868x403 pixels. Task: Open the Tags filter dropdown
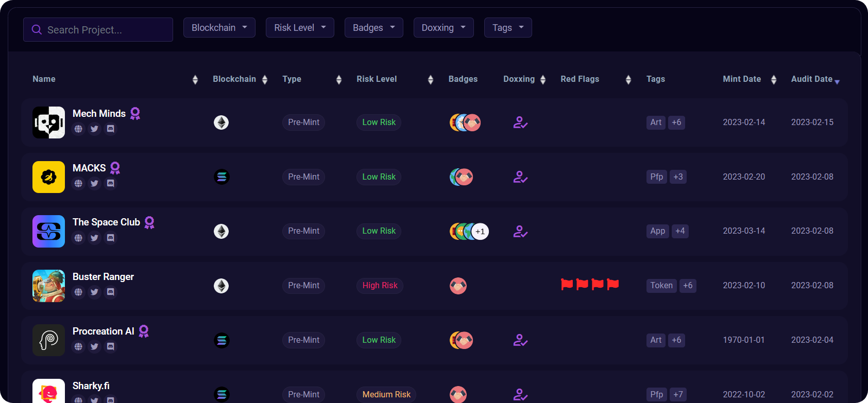[x=508, y=28]
